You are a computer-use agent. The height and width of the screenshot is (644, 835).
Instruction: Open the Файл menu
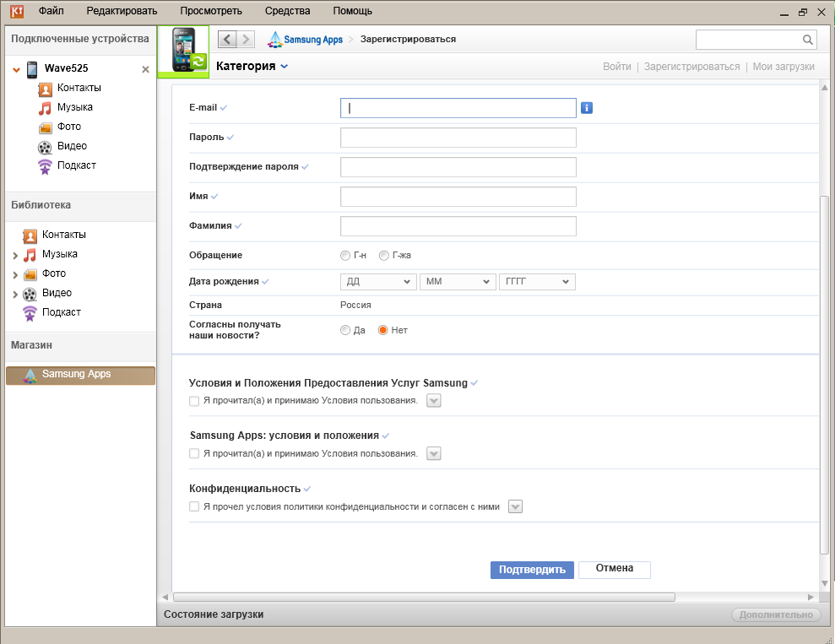pyautogui.click(x=51, y=11)
